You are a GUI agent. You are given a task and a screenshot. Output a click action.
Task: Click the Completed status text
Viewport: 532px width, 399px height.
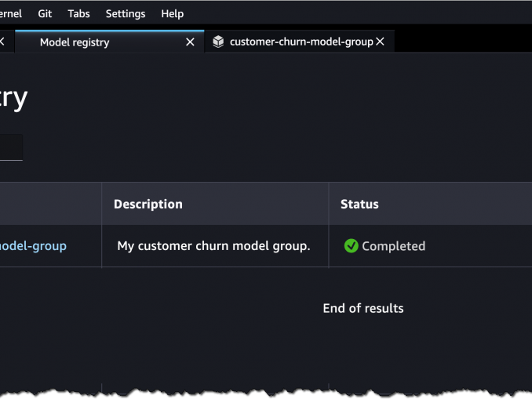tap(393, 246)
